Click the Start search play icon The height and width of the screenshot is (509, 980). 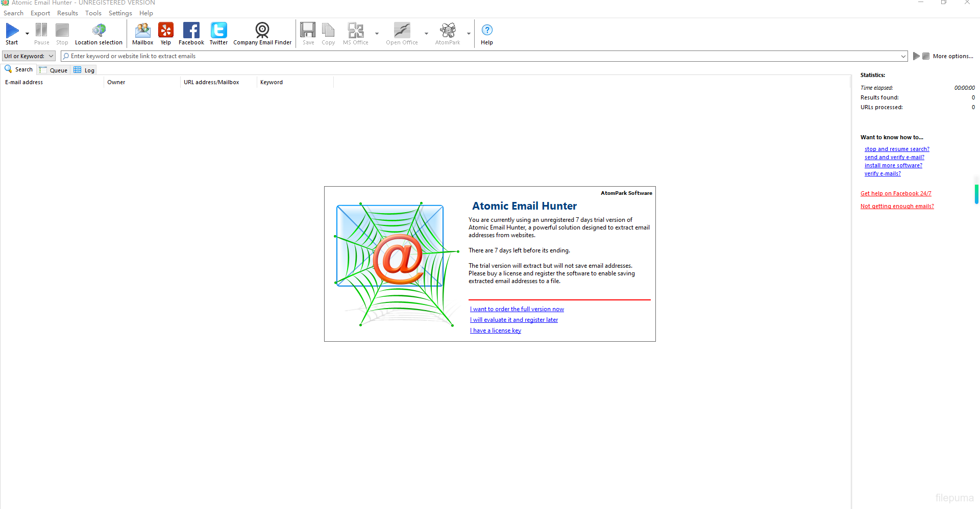[12, 31]
